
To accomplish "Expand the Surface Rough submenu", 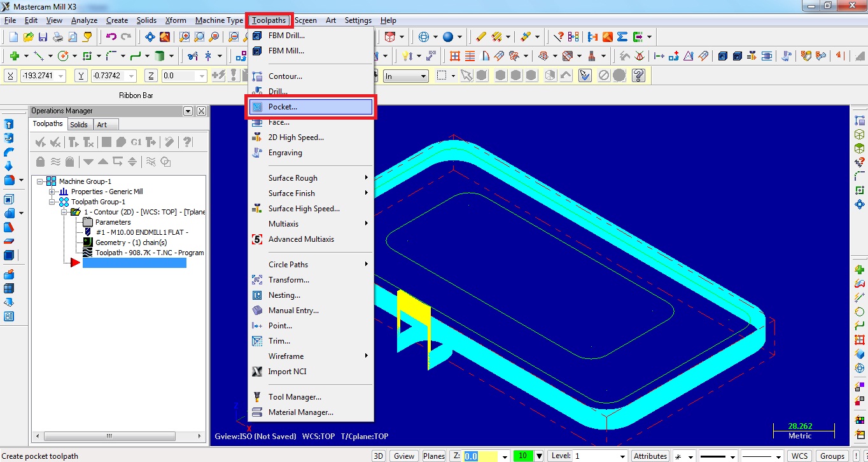I will (311, 178).
